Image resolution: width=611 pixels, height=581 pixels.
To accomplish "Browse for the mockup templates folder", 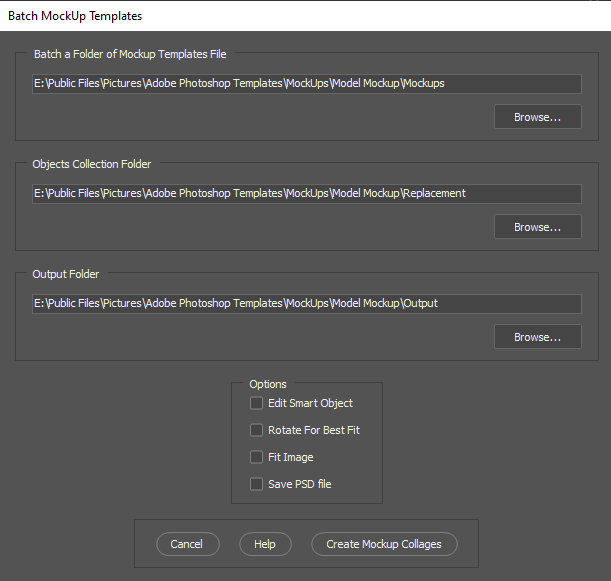I will [537, 117].
